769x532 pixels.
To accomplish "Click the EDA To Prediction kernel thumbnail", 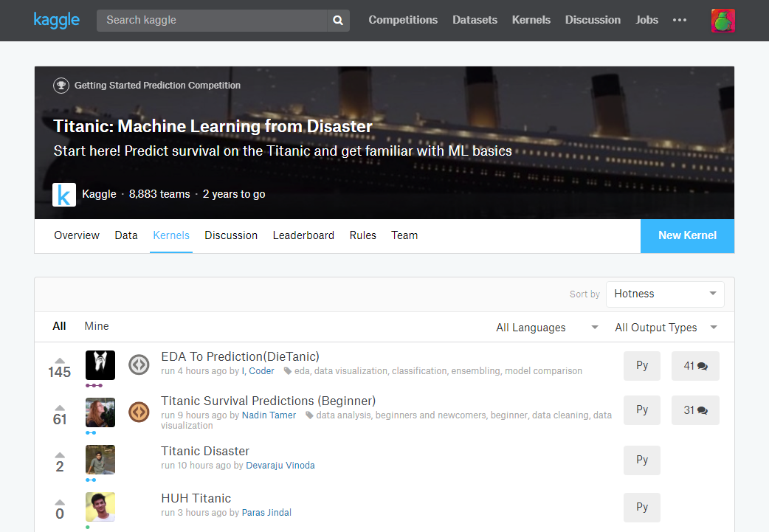I will coord(100,365).
